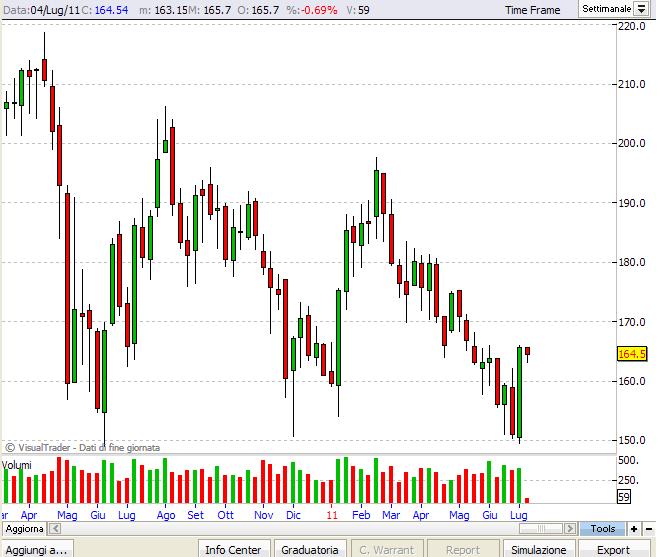Image resolution: width=657 pixels, height=557 pixels.
Task: Click the plus zoom-in icon
Action: (634, 528)
